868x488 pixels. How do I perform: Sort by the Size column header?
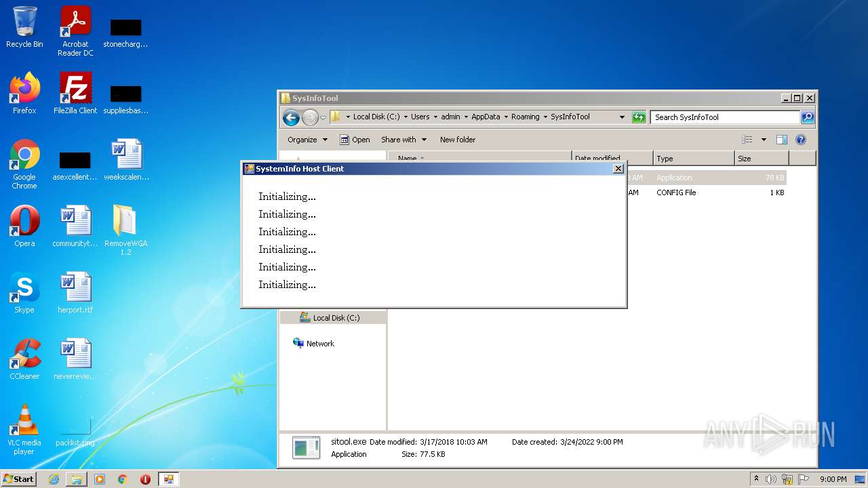762,159
